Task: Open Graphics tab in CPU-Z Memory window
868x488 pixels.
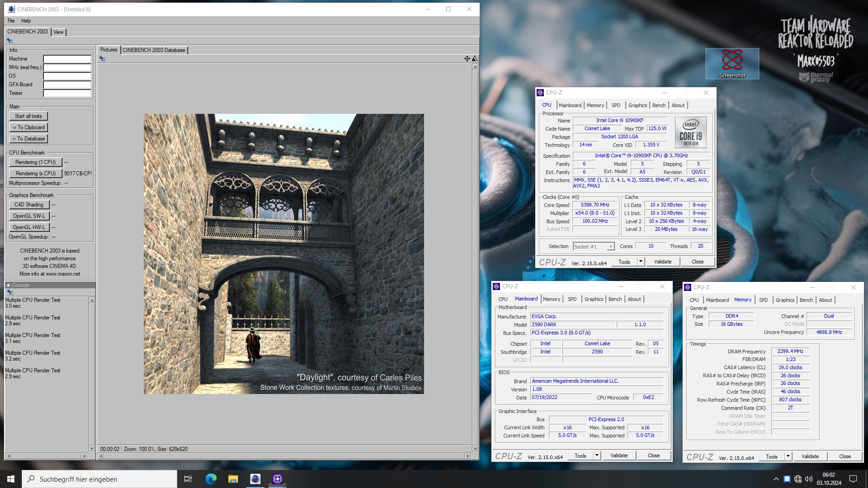Action: [785, 300]
